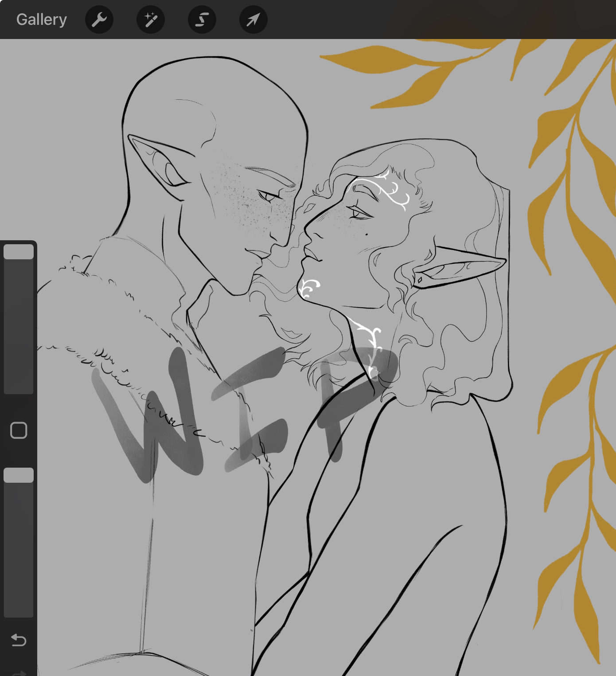
Task: Open the Adjustments magic wand menu
Action: point(151,20)
